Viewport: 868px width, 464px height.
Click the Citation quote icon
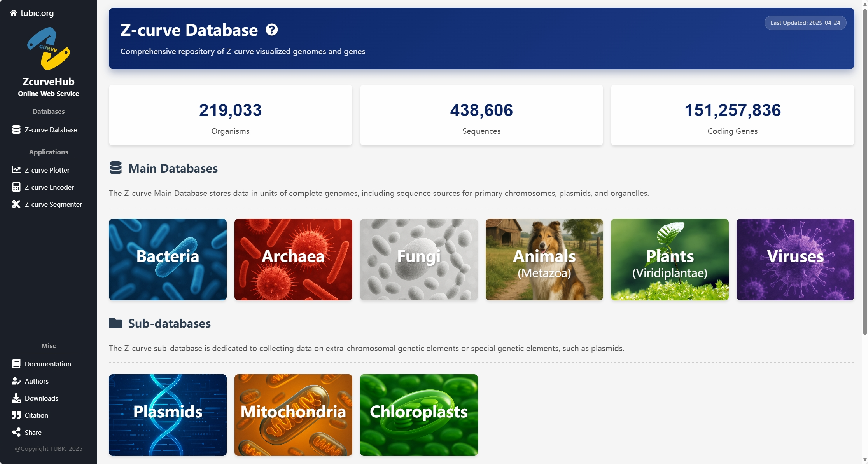tap(16, 415)
